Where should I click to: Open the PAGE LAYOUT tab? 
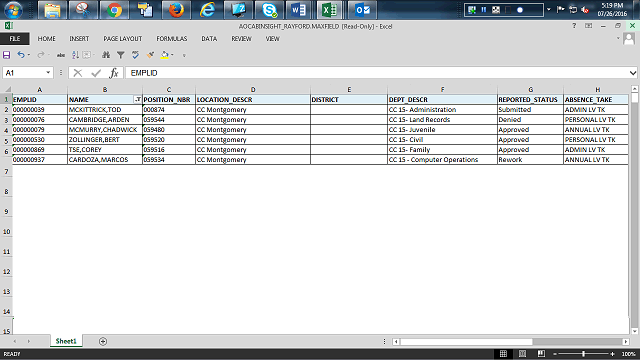click(122, 39)
